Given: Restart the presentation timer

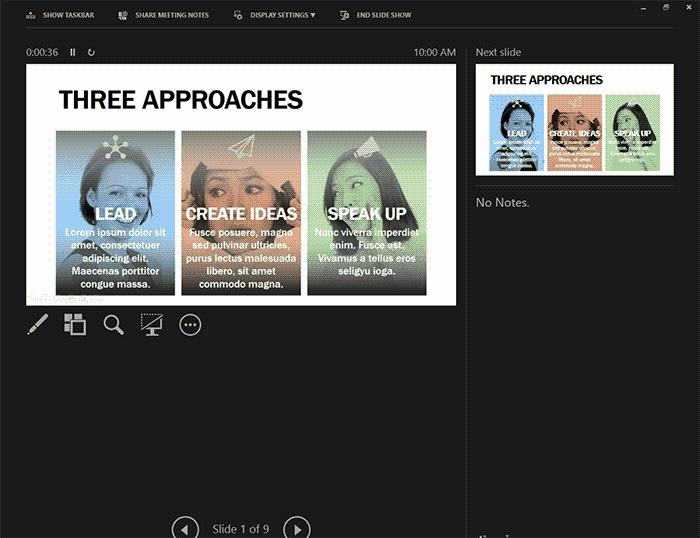Looking at the screenshot, I should point(92,52).
